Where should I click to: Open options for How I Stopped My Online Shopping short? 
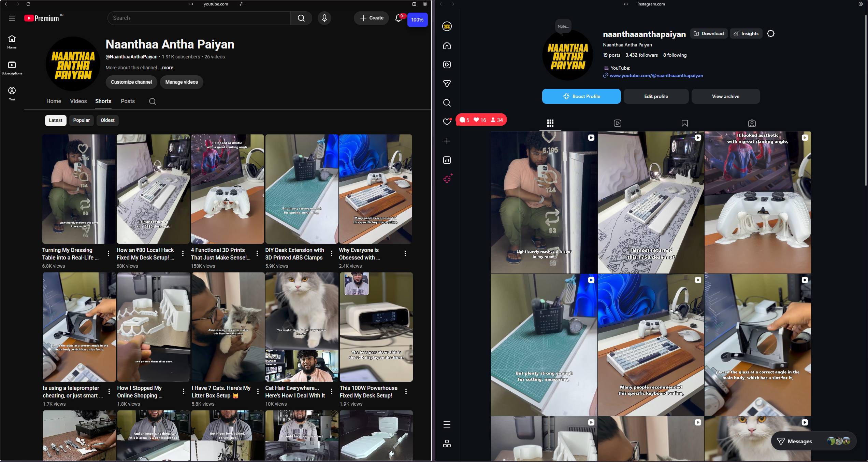(184, 391)
